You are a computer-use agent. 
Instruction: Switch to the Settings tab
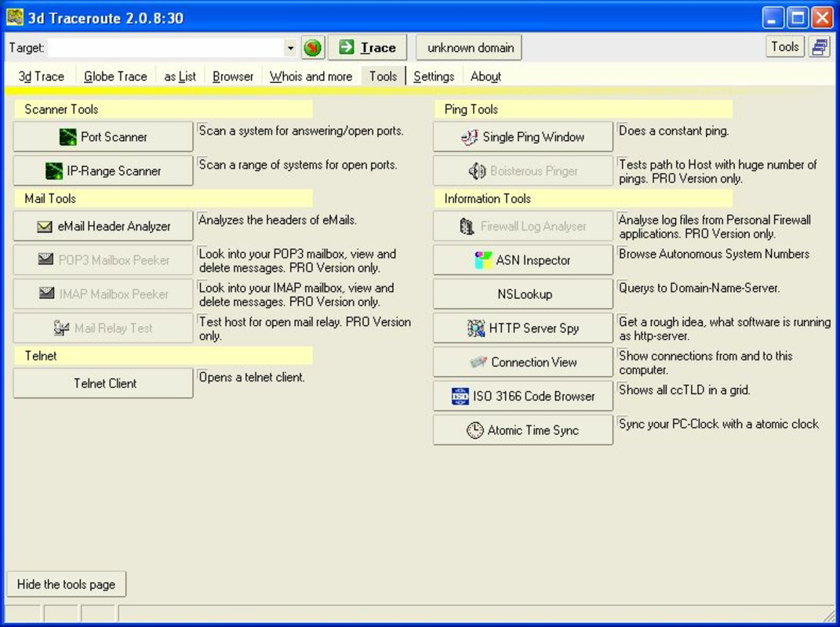pyautogui.click(x=434, y=76)
